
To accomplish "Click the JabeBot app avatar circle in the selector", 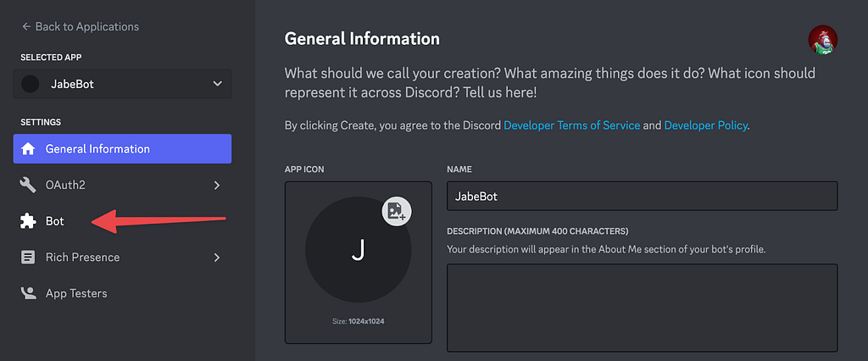I will point(30,84).
